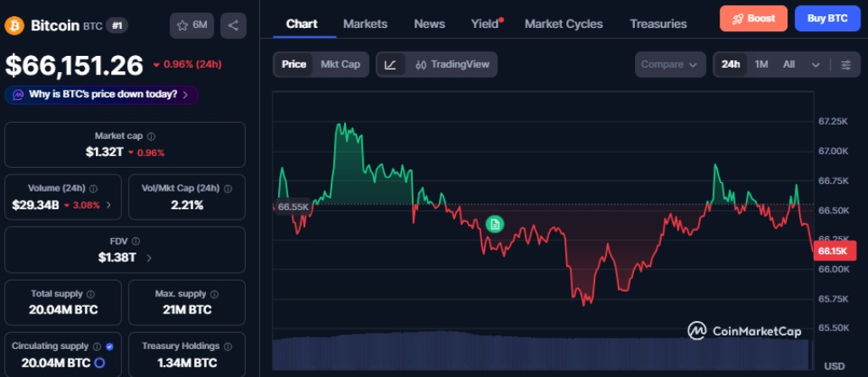
Task: Click the volume bars below price chart
Action: 542,351
